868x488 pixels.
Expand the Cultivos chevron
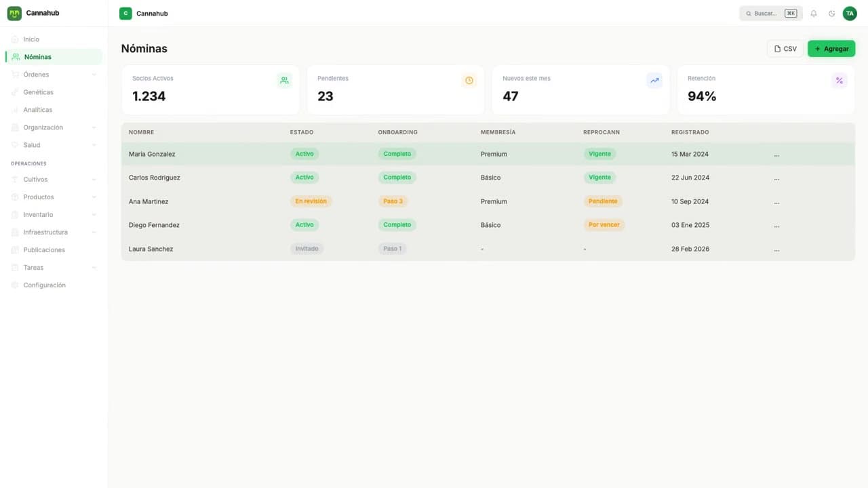[x=94, y=180]
